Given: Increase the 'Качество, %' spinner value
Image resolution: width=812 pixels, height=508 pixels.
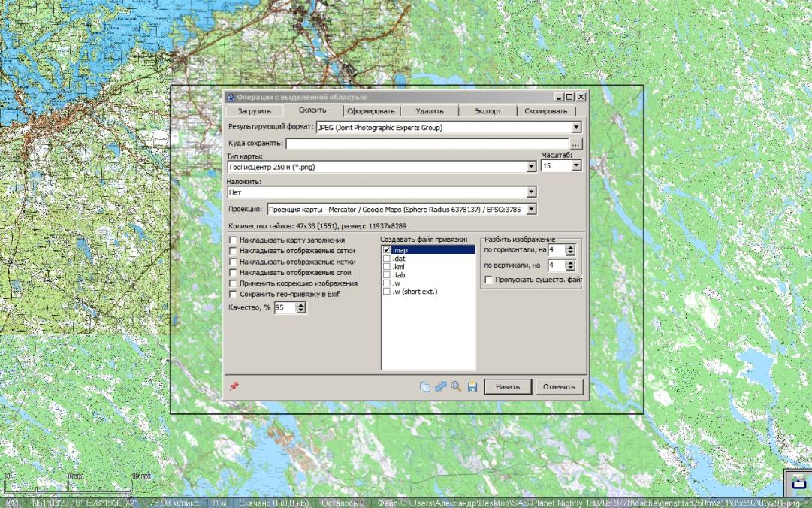Looking at the screenshot, I should (x=301, y=305).
